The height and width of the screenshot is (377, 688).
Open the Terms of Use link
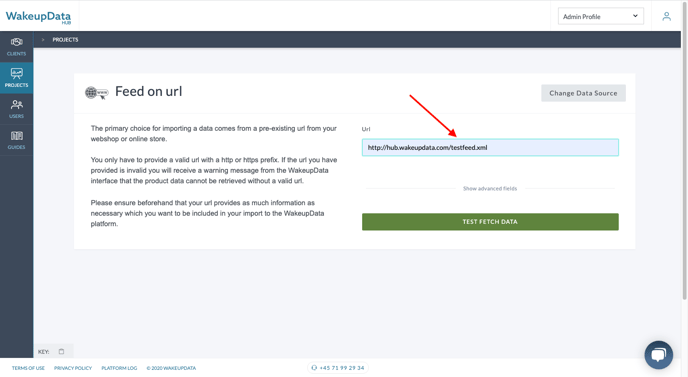(28, 368)
